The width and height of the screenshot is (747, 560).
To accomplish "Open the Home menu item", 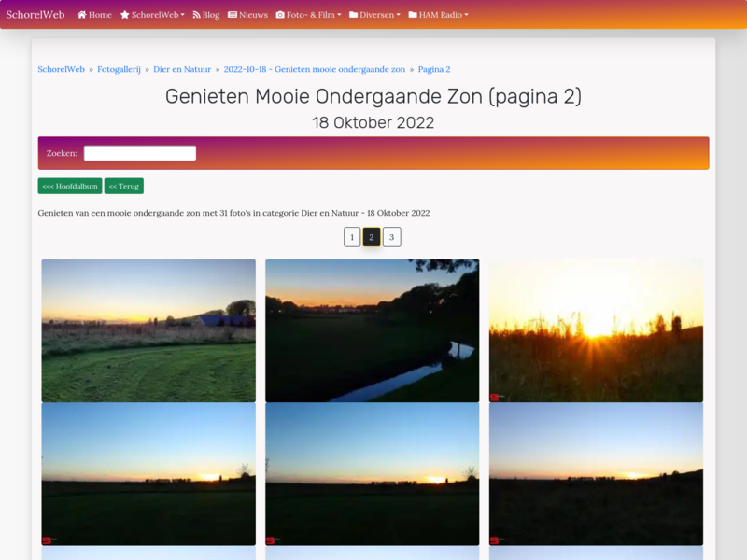I will (x=94, y=15).
